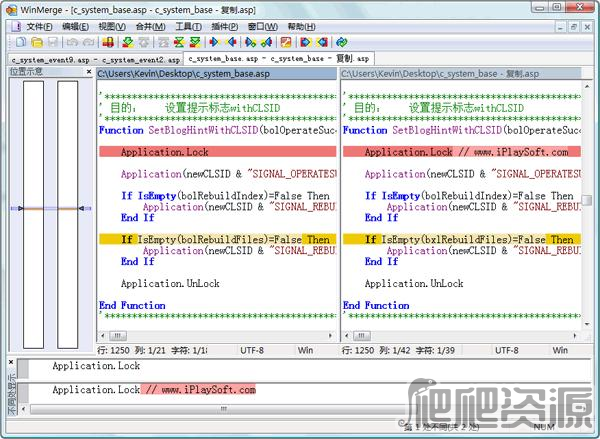Screen dimensions: 600x439
Task: Click the Copy to Left toolbar icon
Action: click(231, 42)
